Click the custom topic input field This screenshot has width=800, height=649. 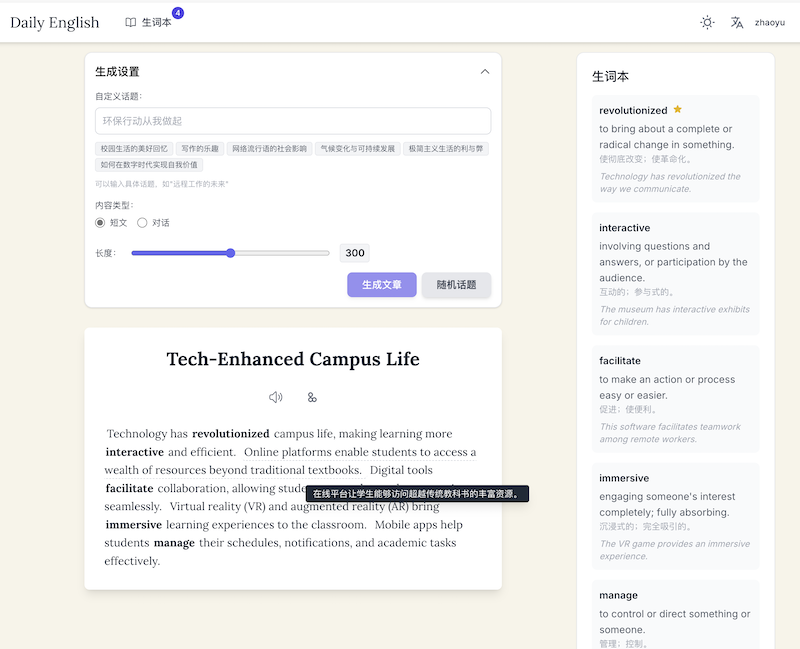click(x=293, y=121)
